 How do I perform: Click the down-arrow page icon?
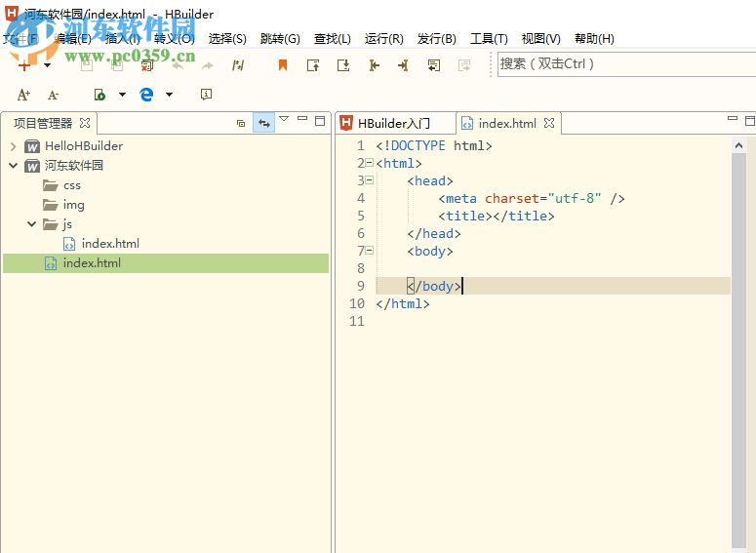(343, 65)
